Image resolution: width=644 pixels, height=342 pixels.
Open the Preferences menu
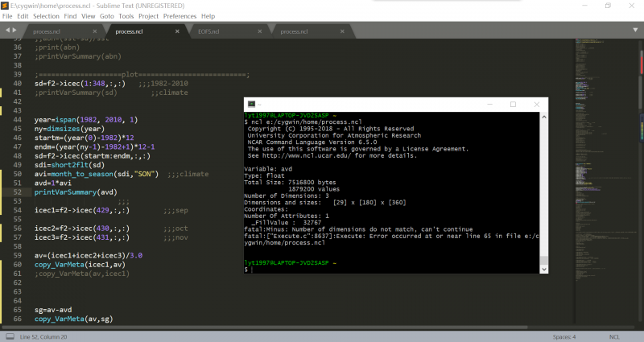(x=179, y=16)
